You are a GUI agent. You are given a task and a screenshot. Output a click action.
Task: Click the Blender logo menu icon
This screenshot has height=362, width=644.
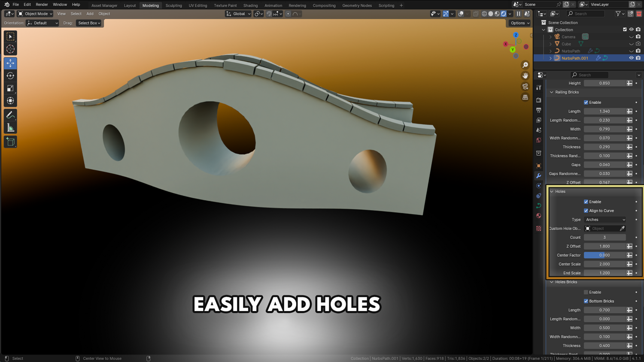pyautogui.click(x=6, y=5)
